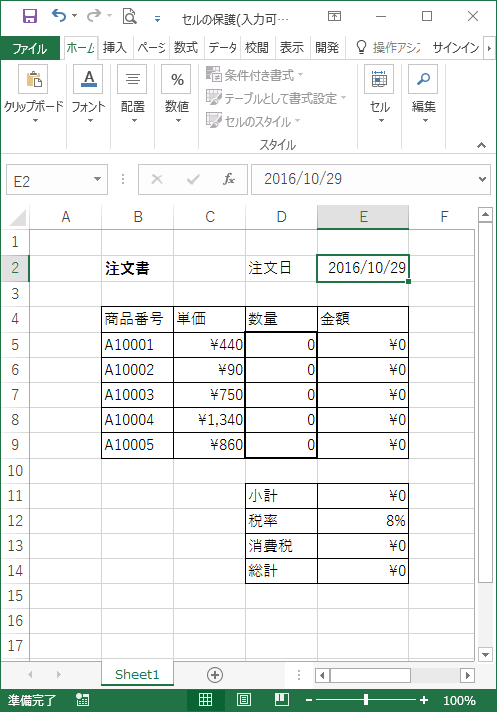Click サインイン to sign in
Screen dimensions: 497x712
click(456, 47)
